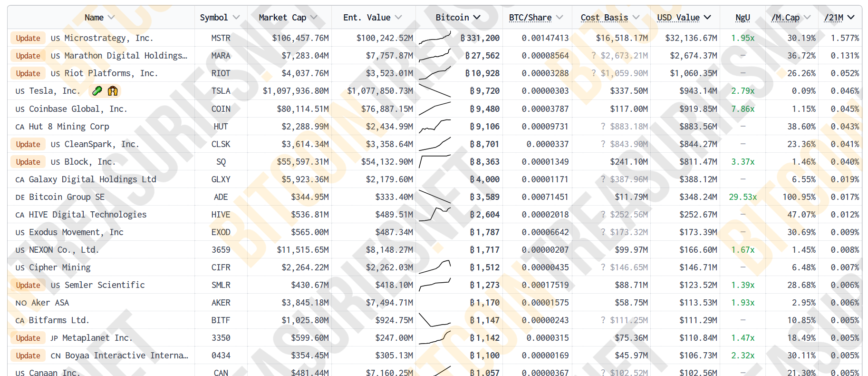Select the ₿9,720 Tesla bitcoin value

tap(485, 91)
